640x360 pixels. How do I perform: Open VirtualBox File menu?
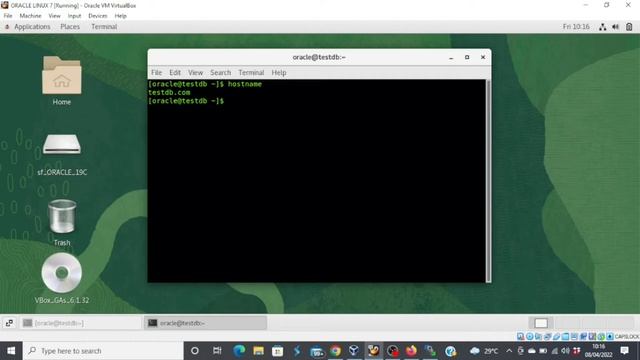pos(8,16)
